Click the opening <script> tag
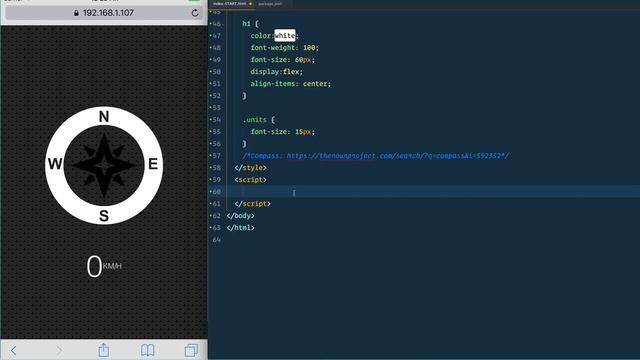 coord(251,180)
